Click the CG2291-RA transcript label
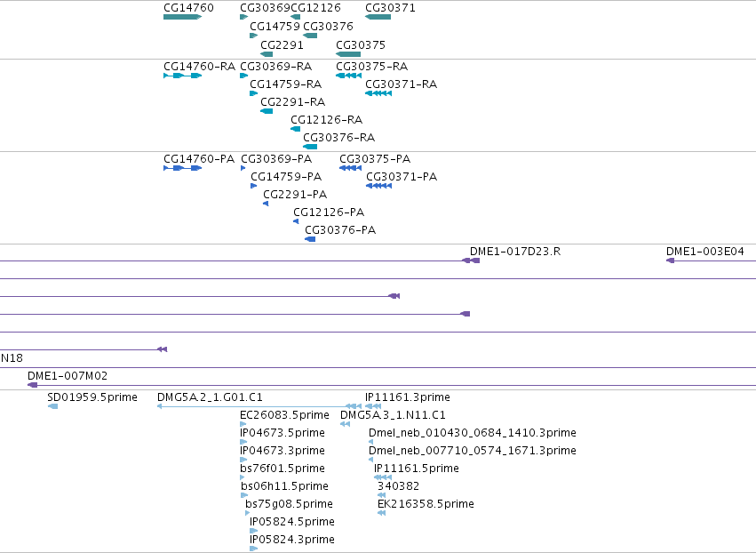756x553 pixels. tap(292, 102)
